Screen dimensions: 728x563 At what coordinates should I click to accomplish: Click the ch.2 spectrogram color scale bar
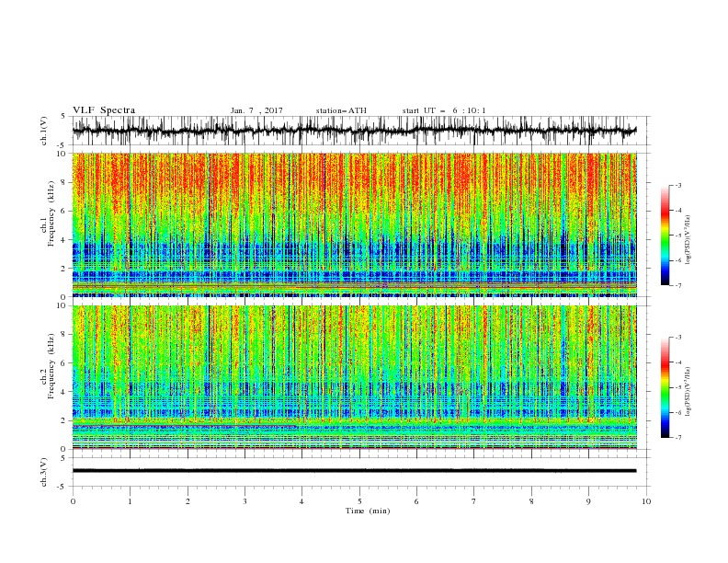pos(665,387)
